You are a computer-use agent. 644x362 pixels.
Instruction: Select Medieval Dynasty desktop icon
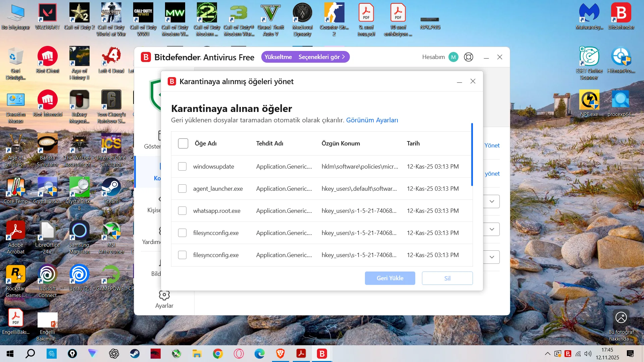pyautogui.click(x=303, y=20)
